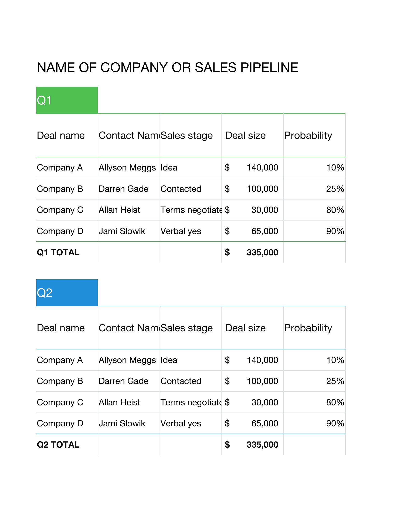Click Q1 table's Probability column header

click(x=308, y=135)
